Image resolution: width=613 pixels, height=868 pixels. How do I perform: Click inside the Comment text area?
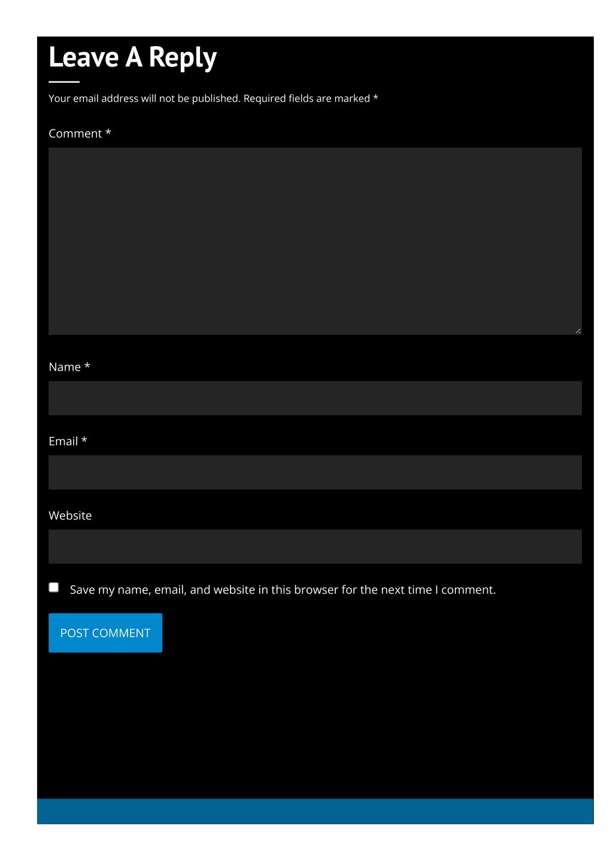click(315, 241)
